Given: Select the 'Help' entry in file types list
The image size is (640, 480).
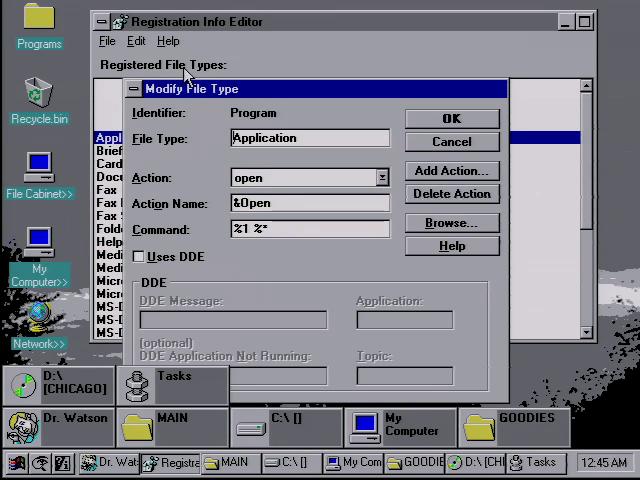Looking at the screenshot, I should pos(109,242).
